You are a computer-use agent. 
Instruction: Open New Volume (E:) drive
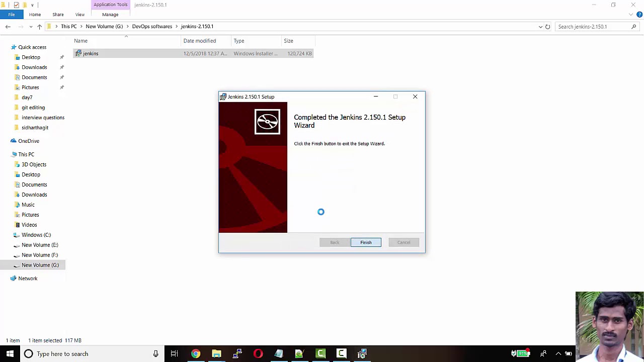[x=40, y=245]
